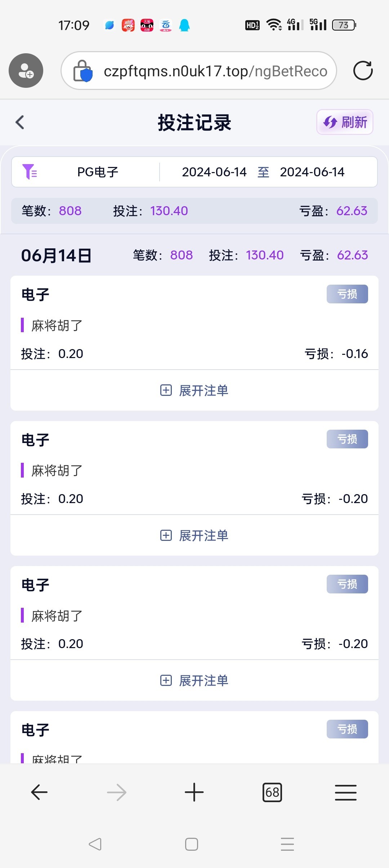This screenshot has height=868, width=389.
Task: Click the 刷新 refresh button
Action: pos(345,122)
